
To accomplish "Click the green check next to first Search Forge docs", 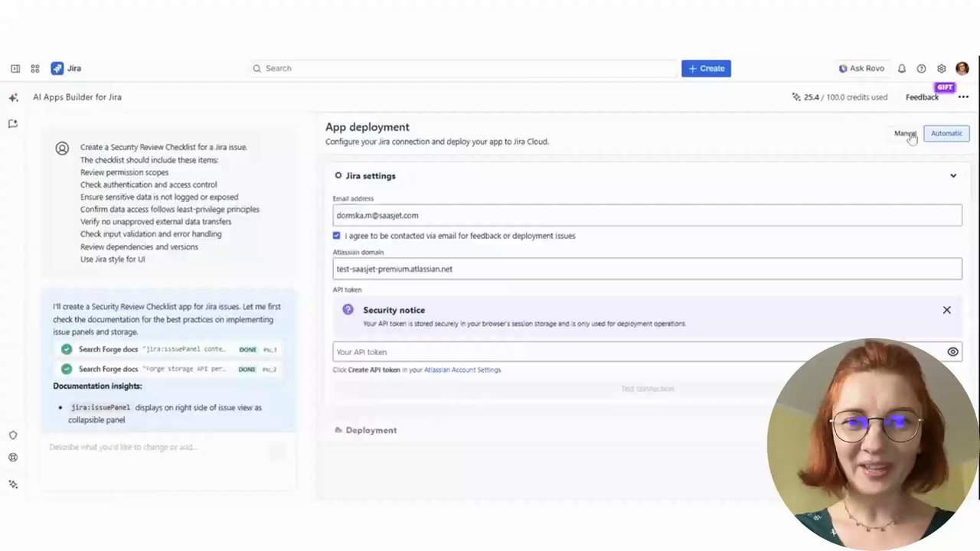I will [67, 349].
